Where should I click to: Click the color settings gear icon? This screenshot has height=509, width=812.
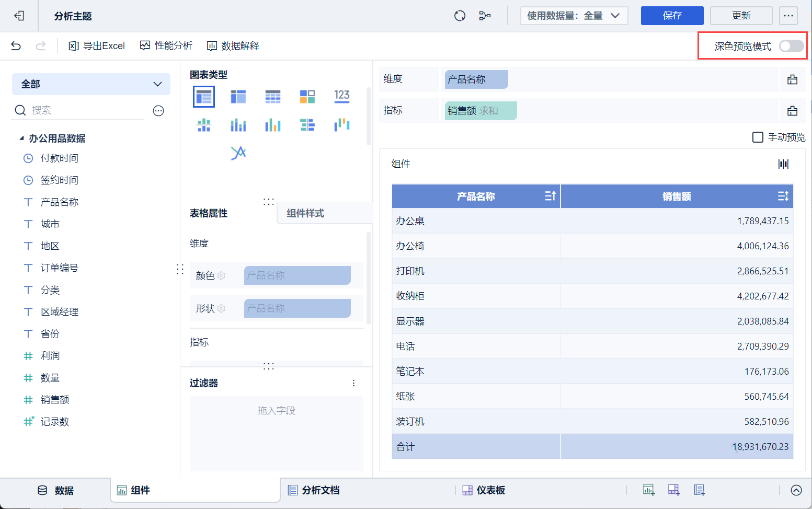point(221,275)
